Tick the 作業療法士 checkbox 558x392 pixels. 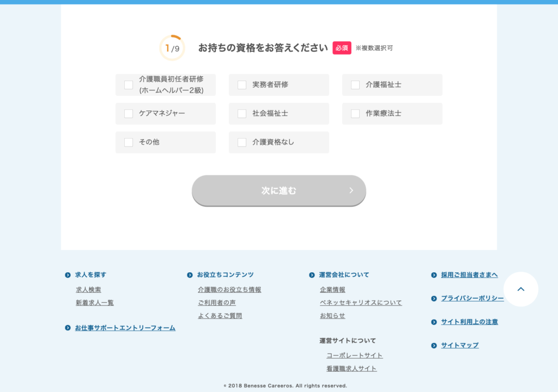point(355,113)
